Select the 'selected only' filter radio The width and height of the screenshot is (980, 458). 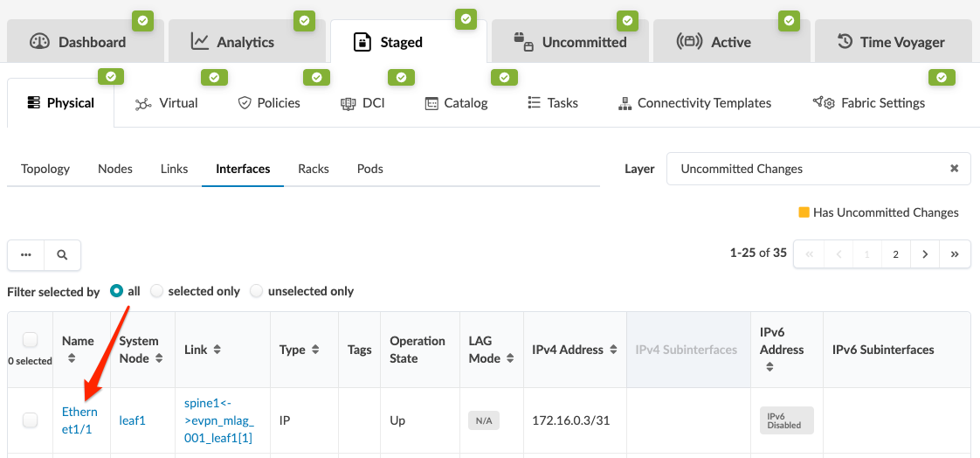[157, 291]
